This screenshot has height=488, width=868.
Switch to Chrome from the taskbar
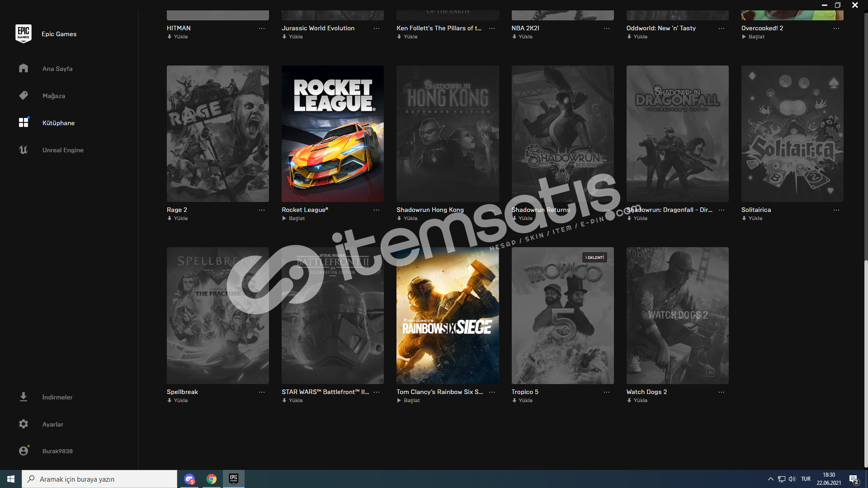[212, 479]
